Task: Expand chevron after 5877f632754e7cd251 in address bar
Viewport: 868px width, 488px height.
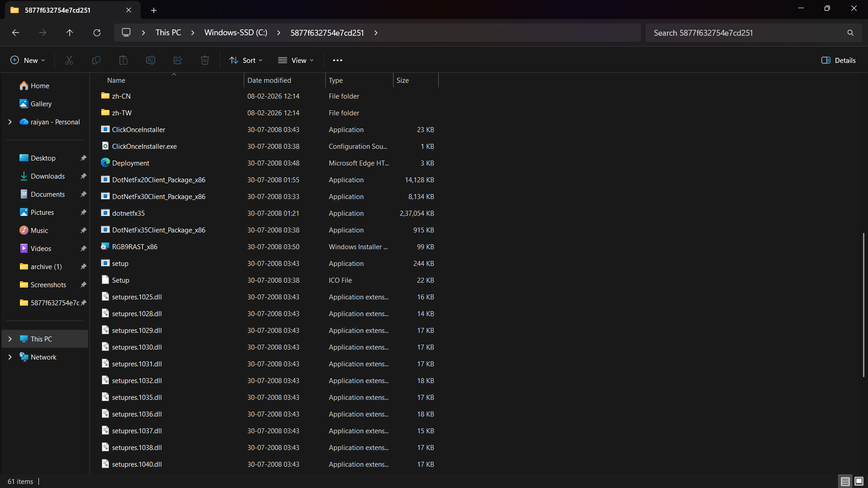Action: click(376, 33)
